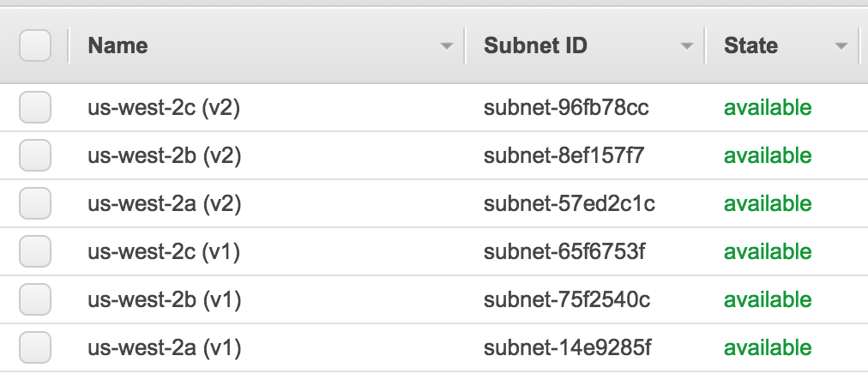Click available state of us-west-2a (v1)
Viewport: 868px width, 374px height.
(x=767, y=348)
